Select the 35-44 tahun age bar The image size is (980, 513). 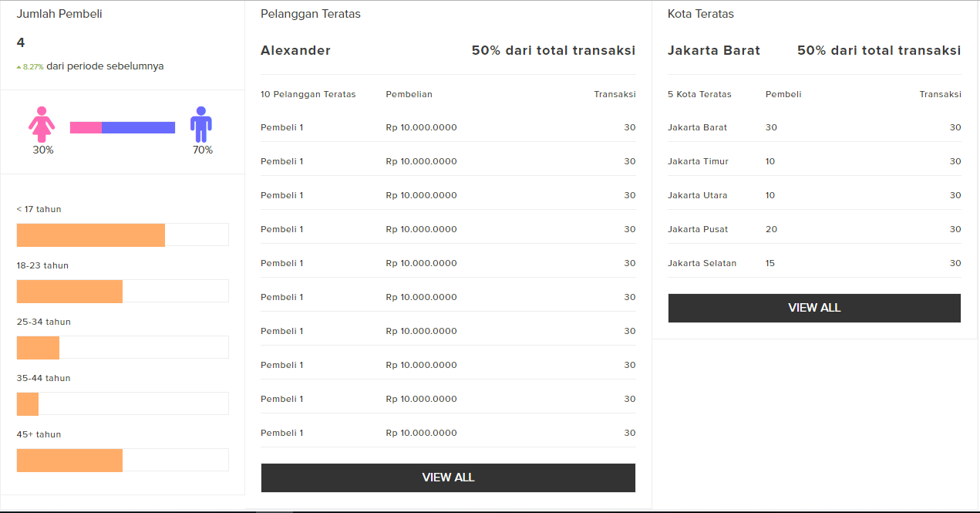tap(123, 403)
